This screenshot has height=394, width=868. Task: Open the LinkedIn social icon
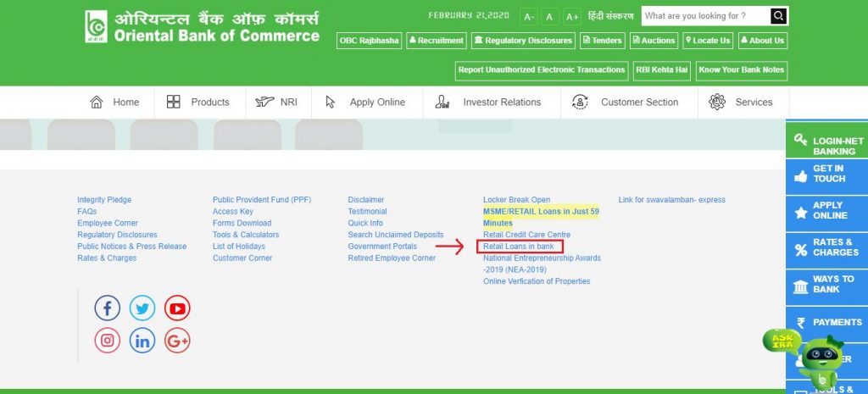pos(142,341)
